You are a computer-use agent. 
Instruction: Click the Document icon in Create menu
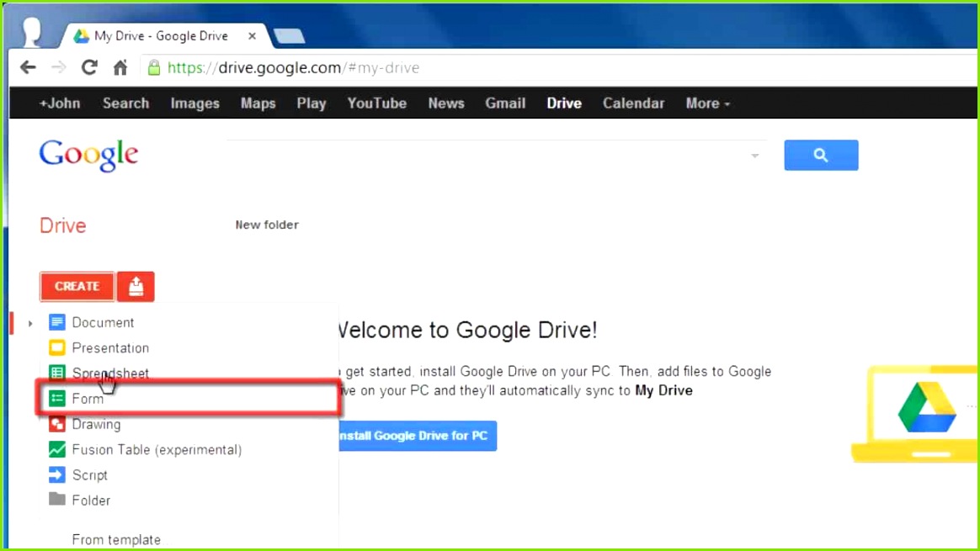(57, 322)
